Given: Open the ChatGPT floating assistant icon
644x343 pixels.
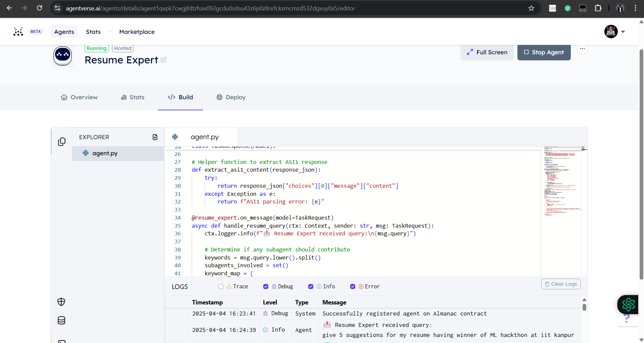Looking at the screenshot, I should point(628,304).
